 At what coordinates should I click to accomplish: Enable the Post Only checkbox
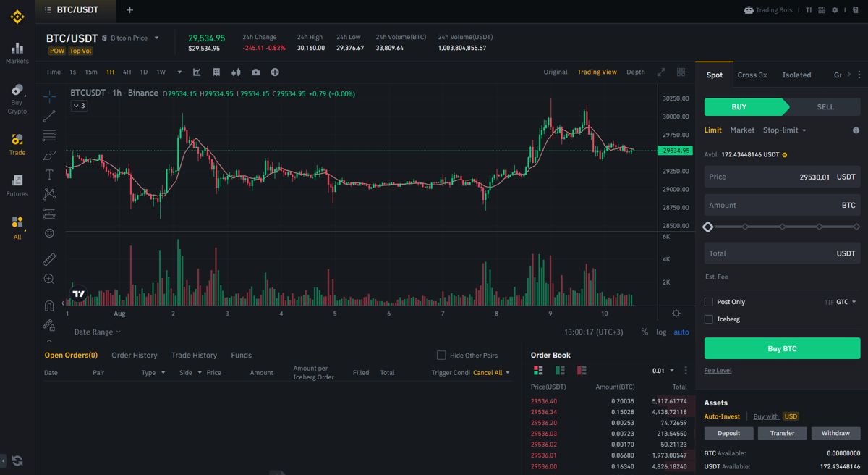pyautogui.click(x=709, y=302)
